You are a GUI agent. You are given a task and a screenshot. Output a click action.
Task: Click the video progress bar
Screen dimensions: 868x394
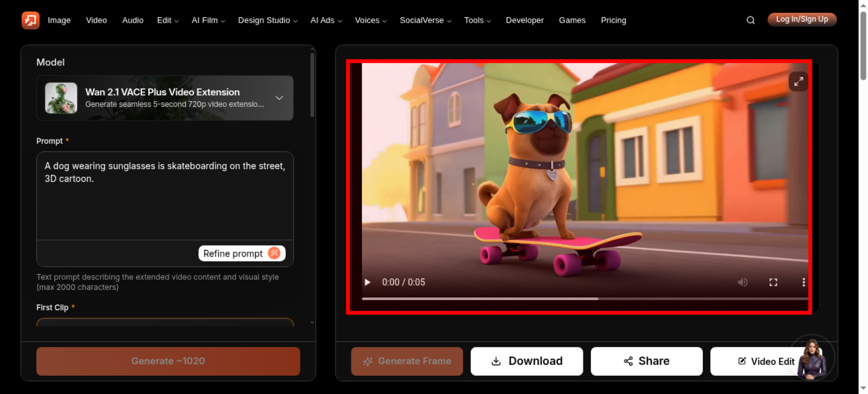(x=585, y=299)
